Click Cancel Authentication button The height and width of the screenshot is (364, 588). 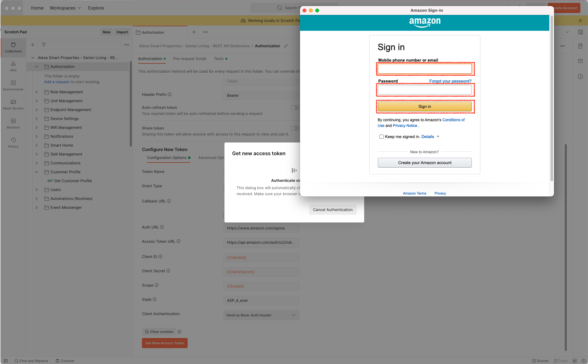click(333, 210)
